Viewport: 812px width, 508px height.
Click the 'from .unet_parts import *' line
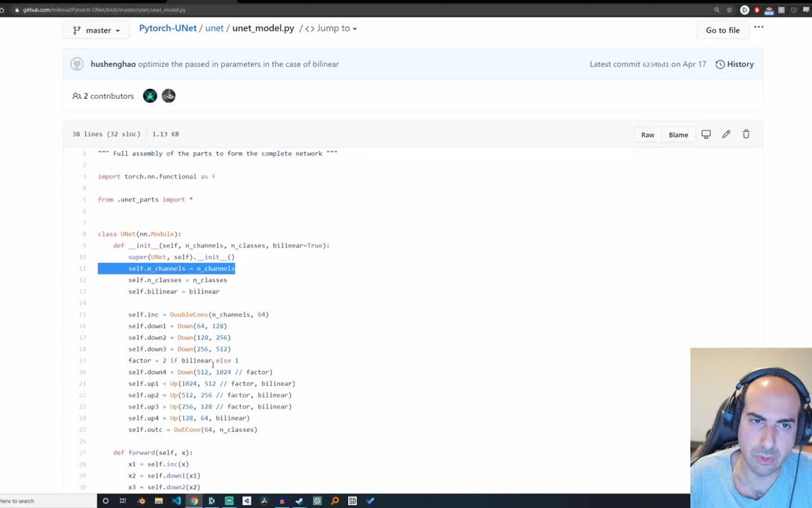point(145,200)
